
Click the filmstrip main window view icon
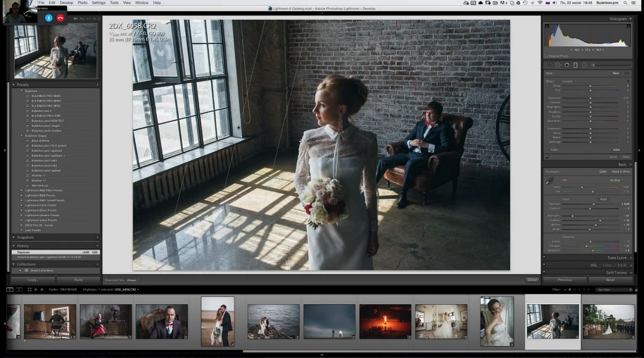point(10,289)
